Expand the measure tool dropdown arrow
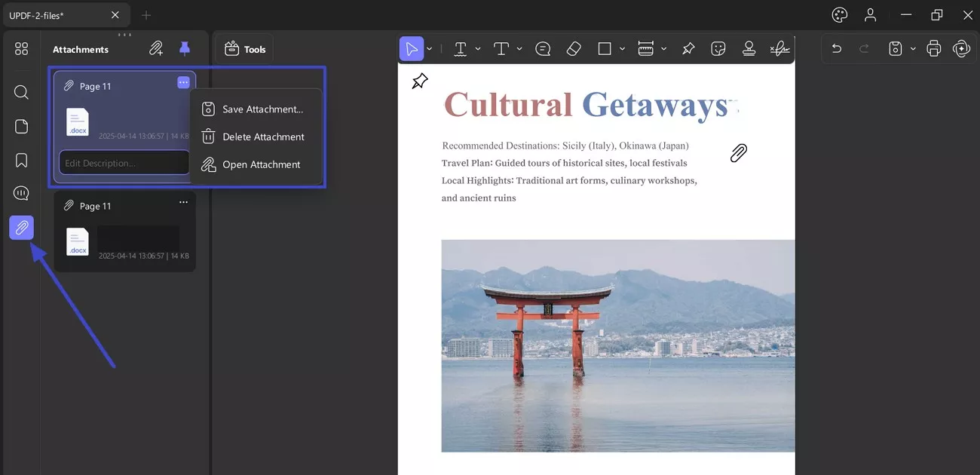 [x=663, y=49]
